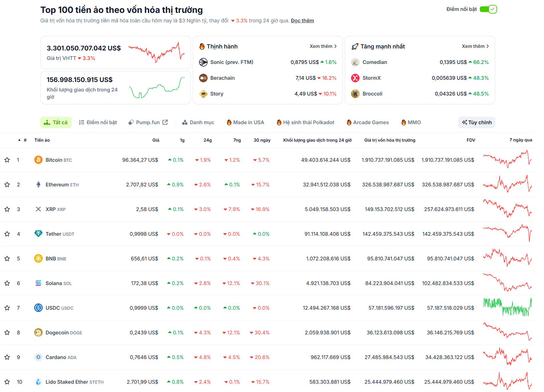544x392 pixels.
Task: Star BNB to add to watchlist
Action: (7, 258)
